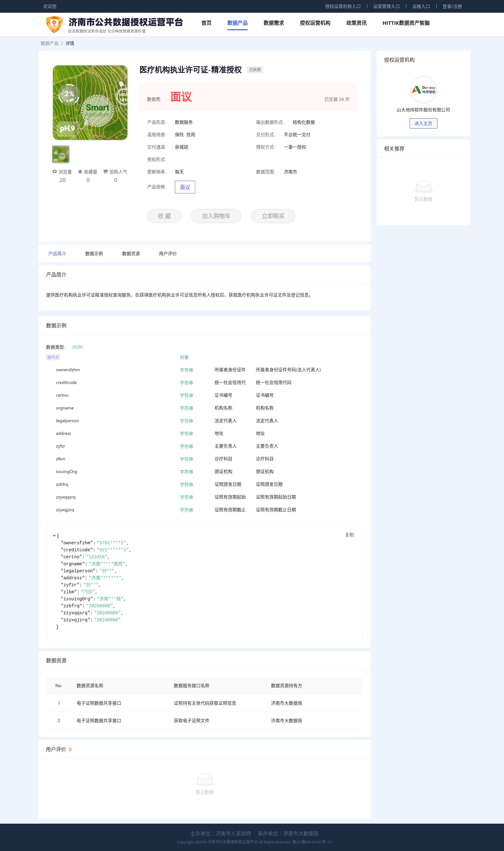Click the zyfzr field name
The height and width of the screenshot is (851, 504).
click(60, 446)
